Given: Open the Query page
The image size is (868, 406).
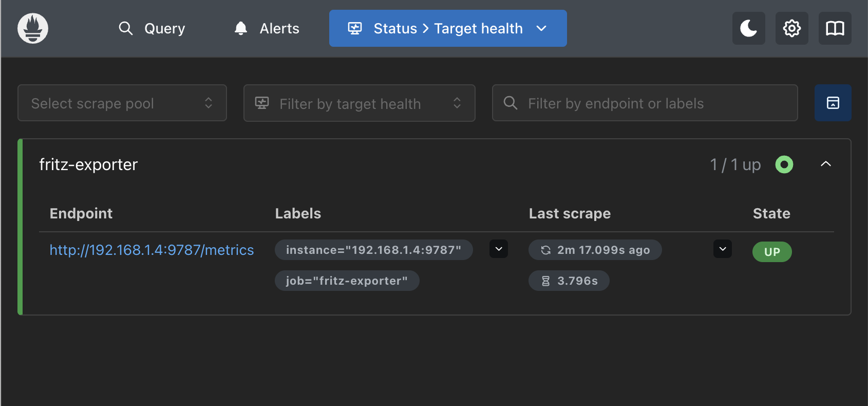Looking at the screenshot, I should 152,28.
